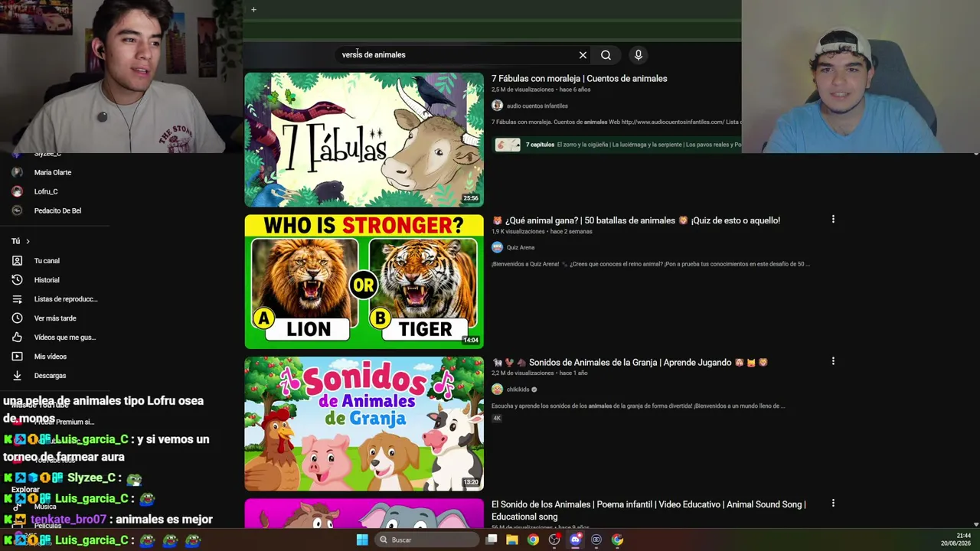Click the description starting 'Escucha y aprende'
980x551 pixels.
click(x=639, y=406)
